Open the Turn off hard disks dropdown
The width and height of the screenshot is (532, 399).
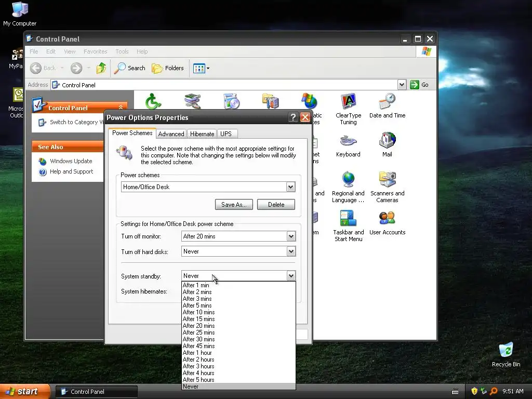238,251
